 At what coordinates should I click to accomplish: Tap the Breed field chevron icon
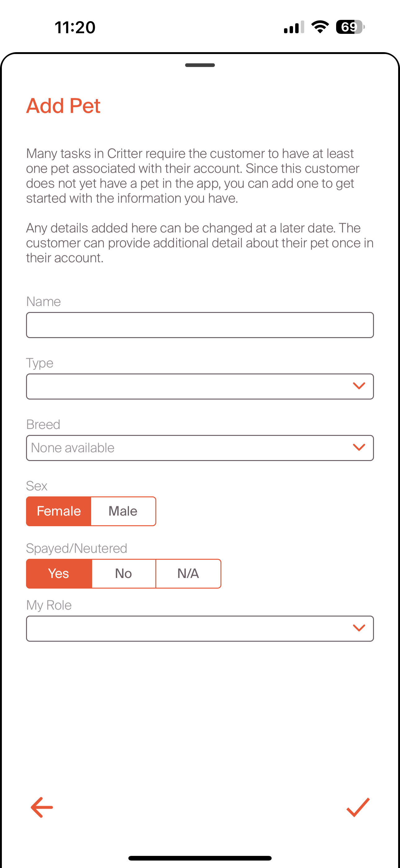[x=358, y=447]
